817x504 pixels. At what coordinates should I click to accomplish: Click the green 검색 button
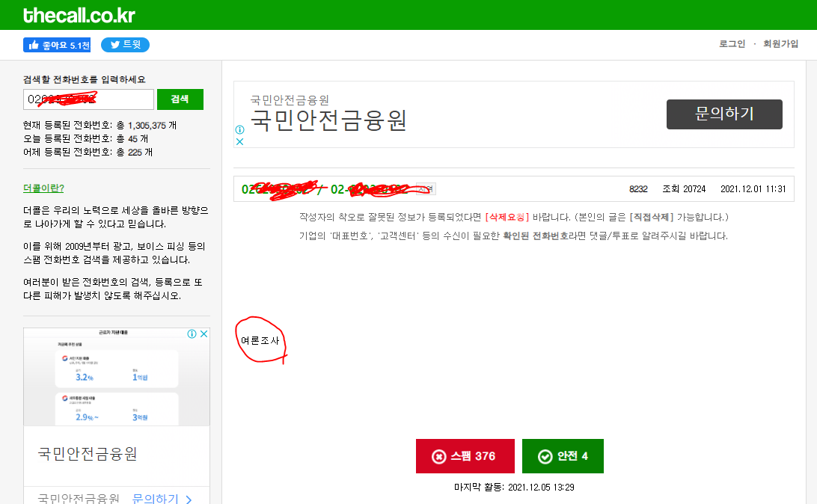[x=180, y=99]
